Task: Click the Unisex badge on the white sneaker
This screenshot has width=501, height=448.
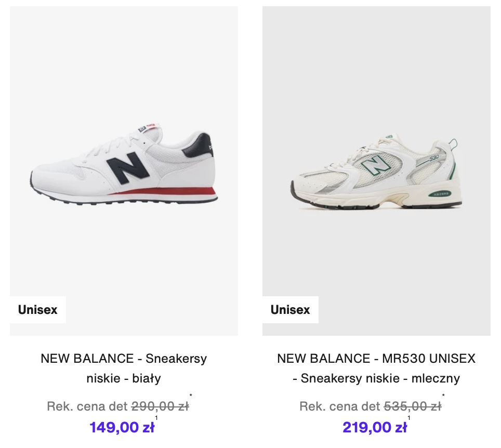Action: 38,310
